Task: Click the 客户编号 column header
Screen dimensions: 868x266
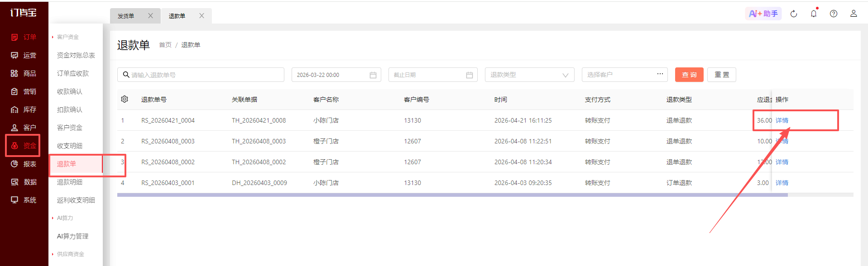Action: coord(417,100)
